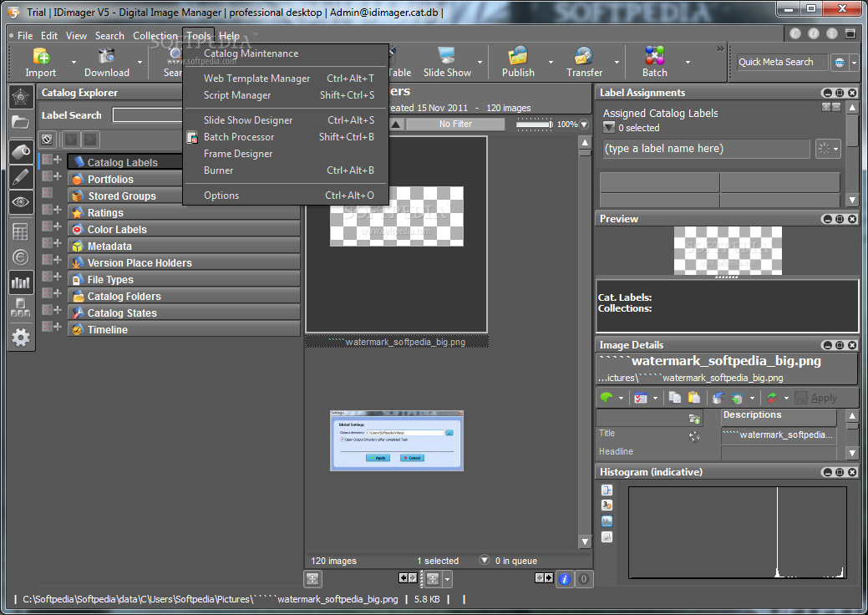
Task: Click the paste clipboard icon in Image Details
Action: (x=693, y=398)
